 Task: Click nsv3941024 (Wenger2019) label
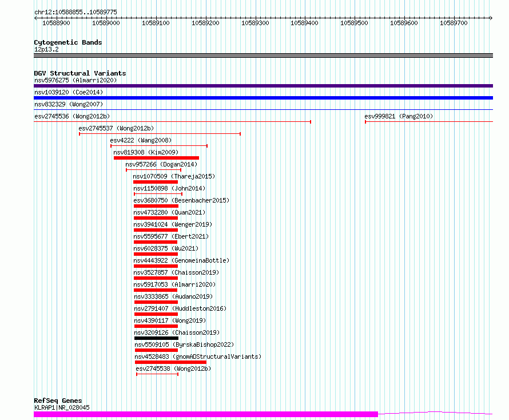point(173,224)
